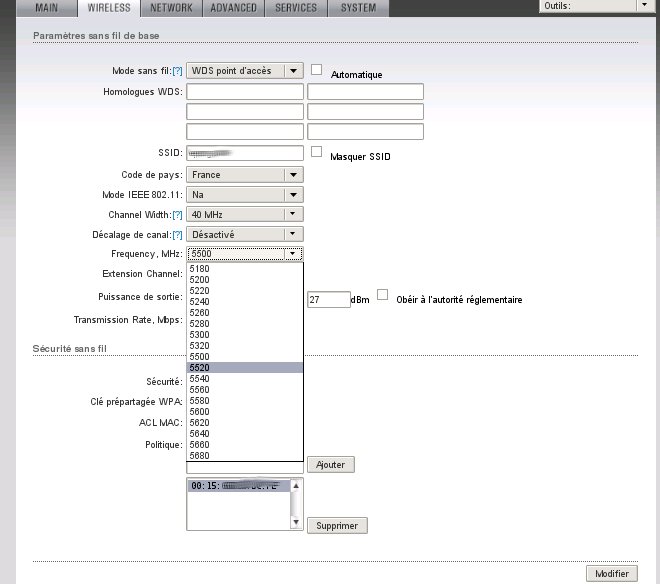The height and width of the screenshot is (584, 660).
Task: Enable the Automatique checkbox
Action: point(317,69)
